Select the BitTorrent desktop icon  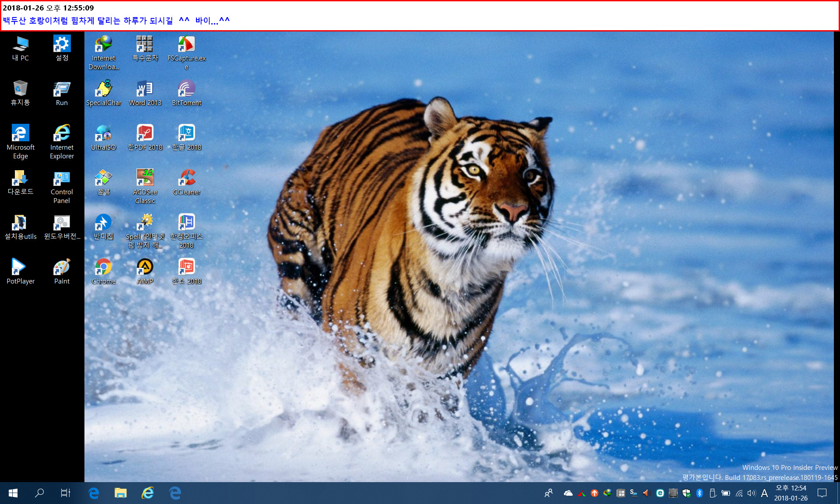187,93
